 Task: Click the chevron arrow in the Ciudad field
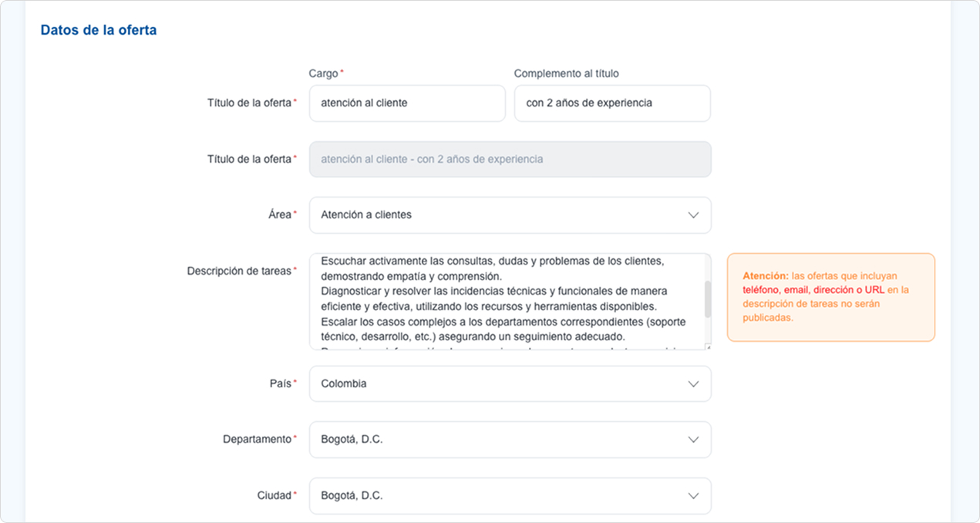[x=693, y=496]
